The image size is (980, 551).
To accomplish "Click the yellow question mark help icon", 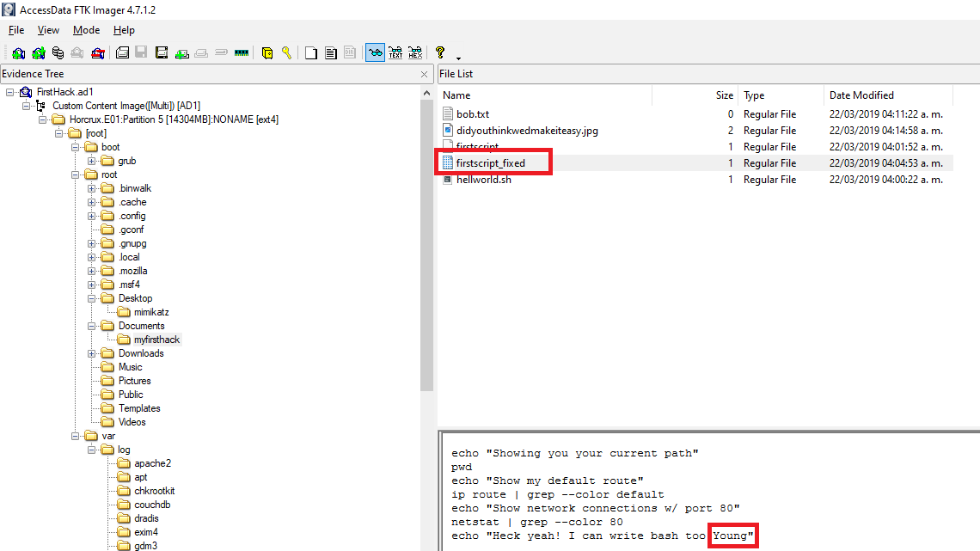I will [x=440, y=52].
